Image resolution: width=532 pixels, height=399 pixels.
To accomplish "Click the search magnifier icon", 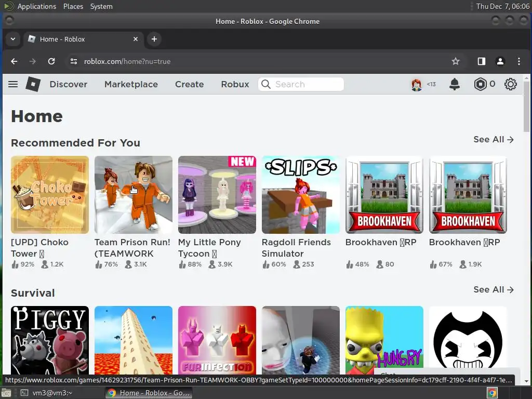I will (x=266, y=84).
